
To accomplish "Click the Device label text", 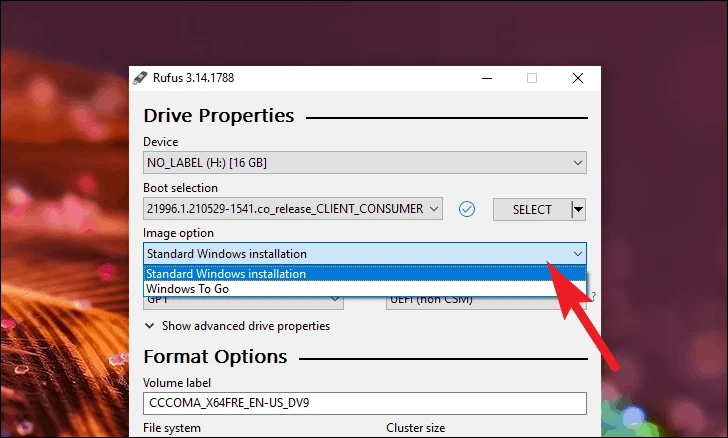I will (x=161, y=142).
